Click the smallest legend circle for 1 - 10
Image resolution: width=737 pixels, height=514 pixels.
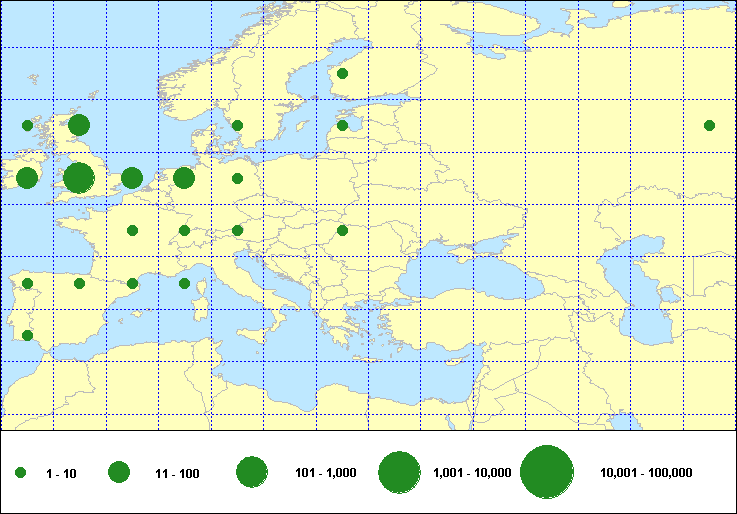[x=20, y=473]
